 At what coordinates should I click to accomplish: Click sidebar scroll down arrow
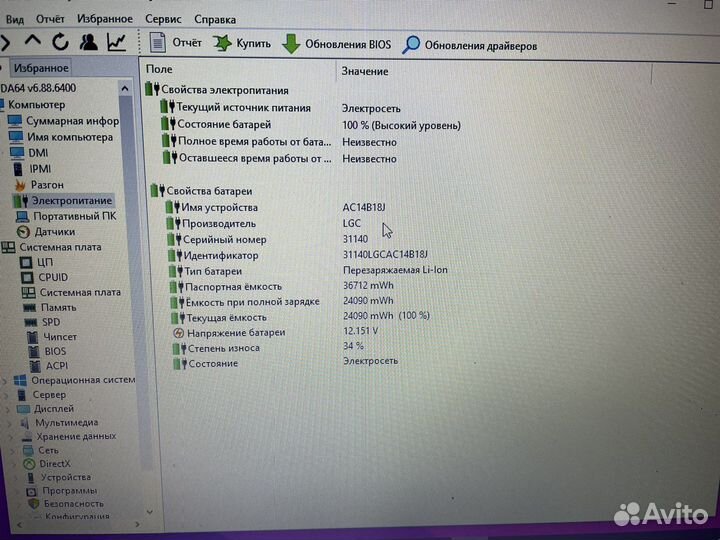149,512
